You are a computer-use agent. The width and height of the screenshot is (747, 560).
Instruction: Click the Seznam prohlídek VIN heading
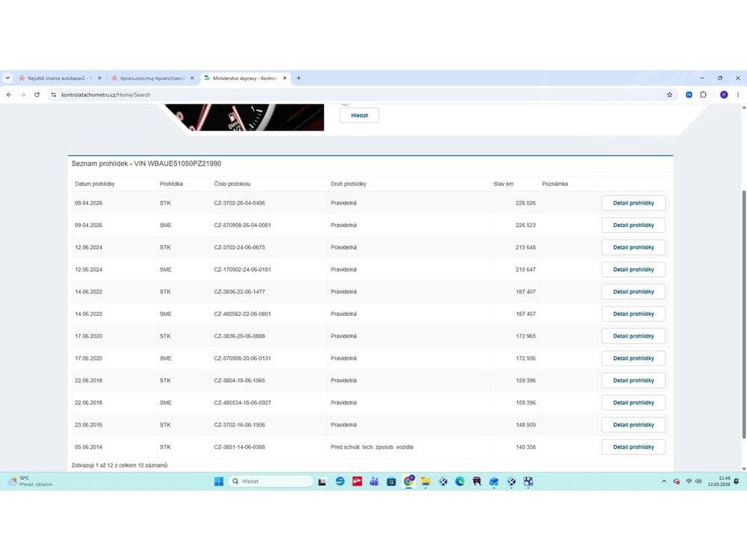pos(146,164)
